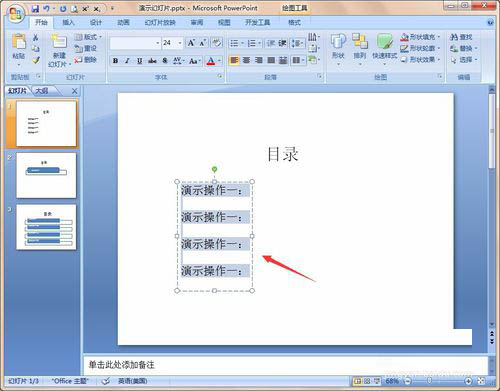The width and height of the screenshot is (500, 391).
Task: Toggle text shadow effect
Action: tap(165, 61)
